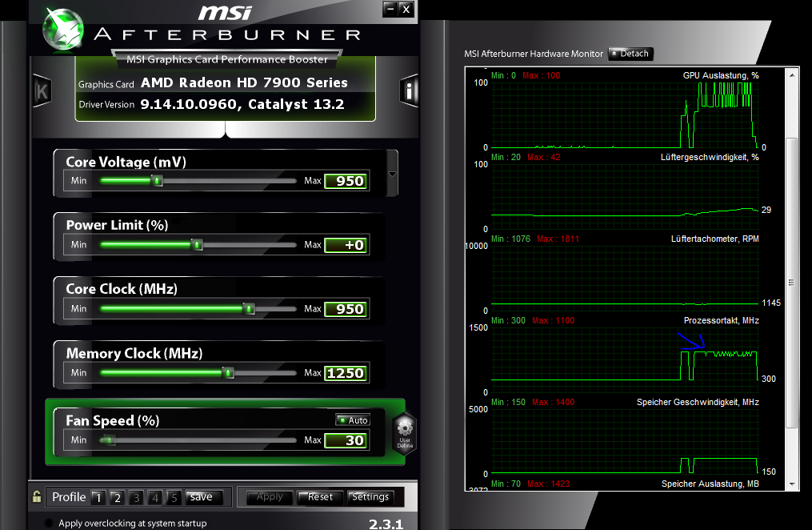Click the Afterburner green jet logo
Viewport: 812px width, 530px height.
click(x=62, y=30)
